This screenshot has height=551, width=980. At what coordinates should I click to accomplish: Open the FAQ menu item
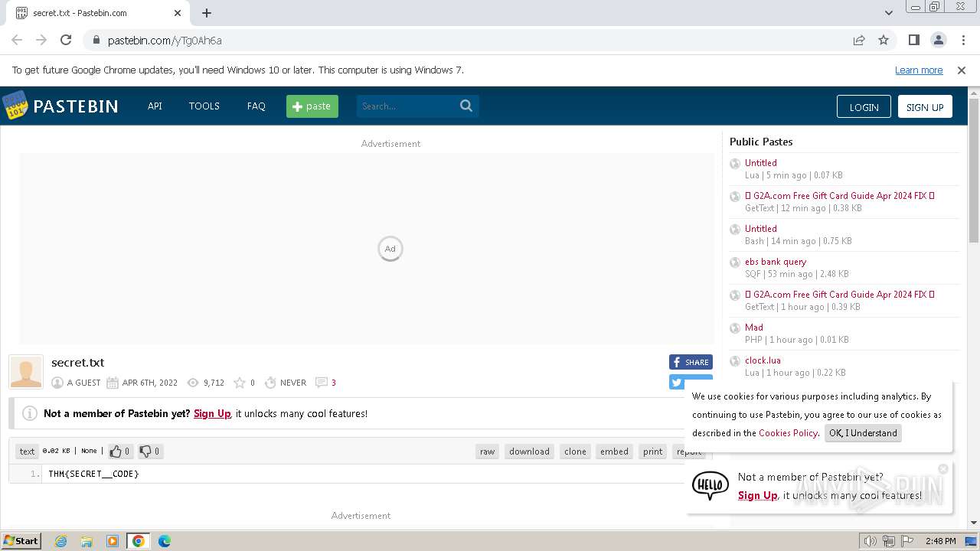tap(256, 106)
